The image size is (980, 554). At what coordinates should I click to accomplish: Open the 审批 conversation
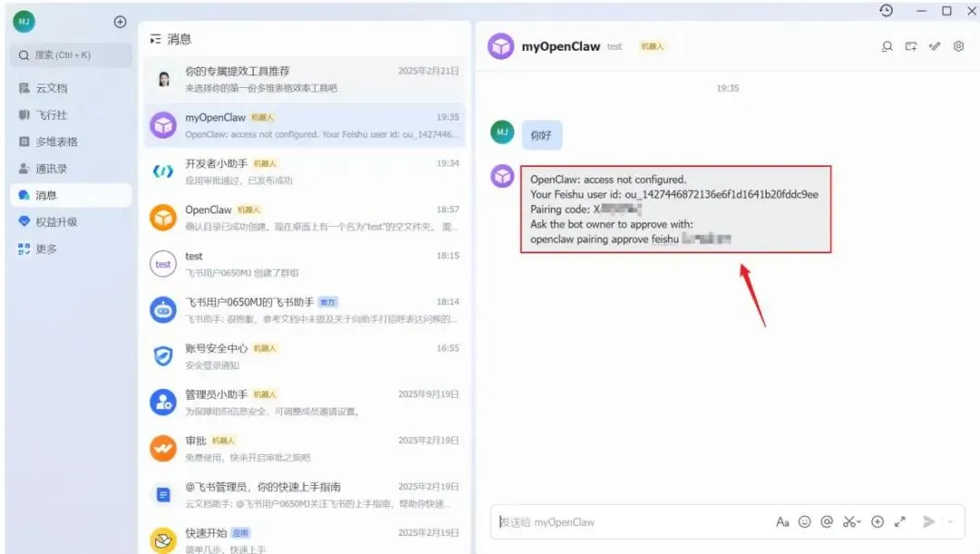304,449
